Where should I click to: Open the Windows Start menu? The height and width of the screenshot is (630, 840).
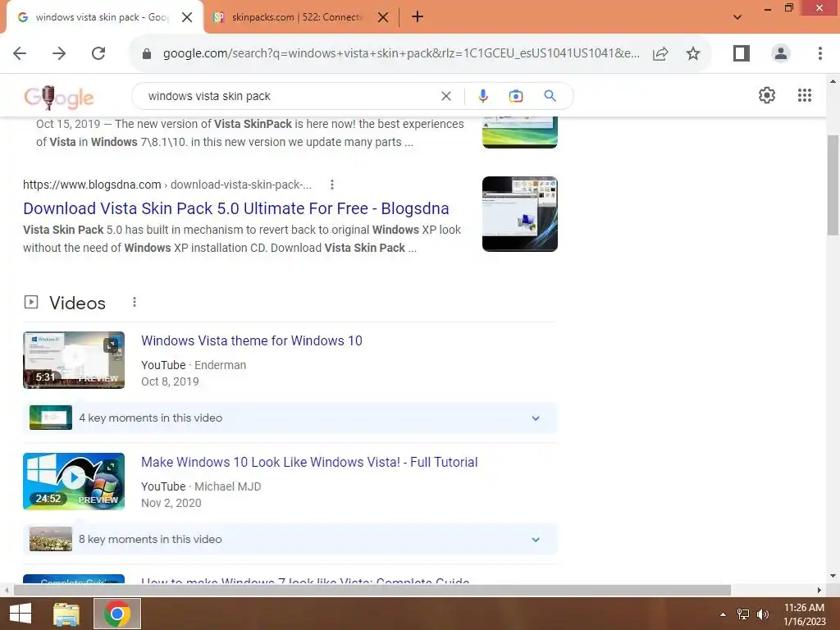click(21, 614)
